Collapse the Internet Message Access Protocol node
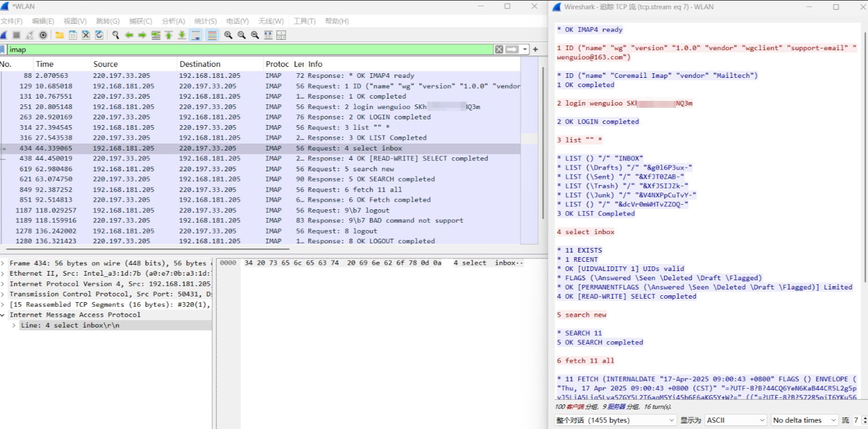868x429 pixels. [4, 315]
